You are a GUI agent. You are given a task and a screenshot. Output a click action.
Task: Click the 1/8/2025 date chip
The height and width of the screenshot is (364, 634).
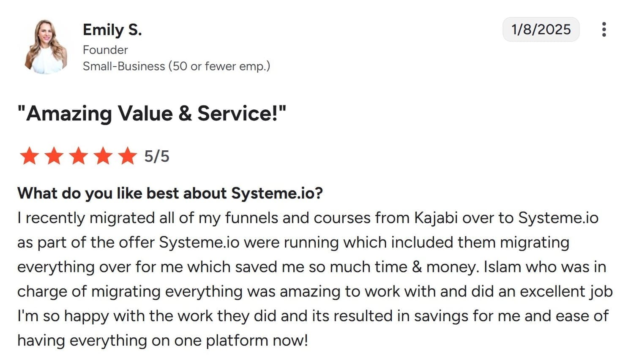[541, 29]
